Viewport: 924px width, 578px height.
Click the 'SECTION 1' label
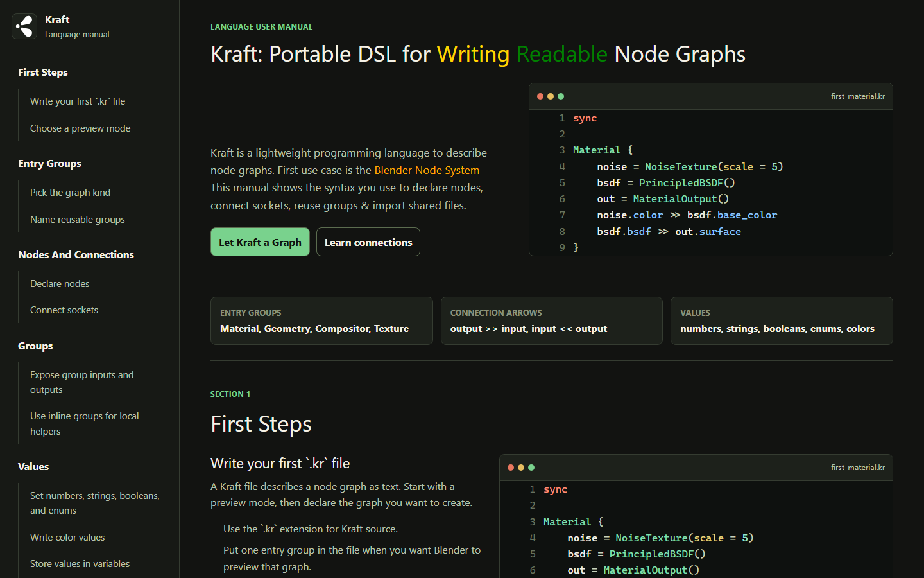point(230,394)
